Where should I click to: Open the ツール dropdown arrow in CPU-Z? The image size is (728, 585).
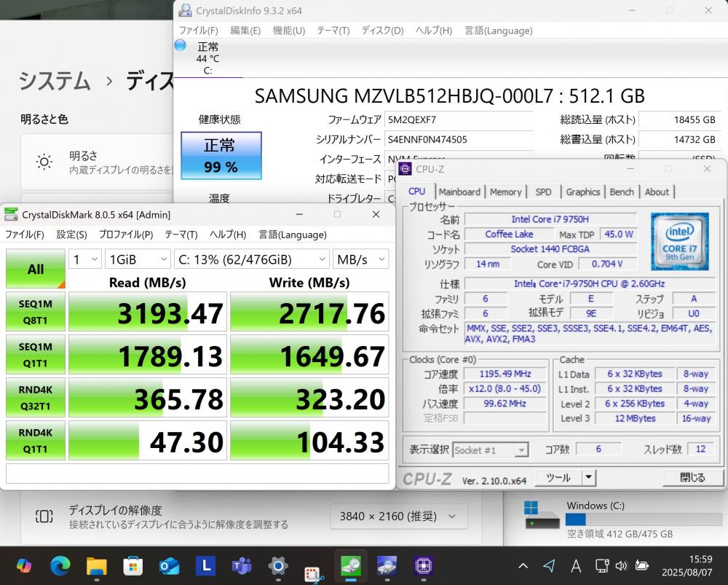point(589,477)
